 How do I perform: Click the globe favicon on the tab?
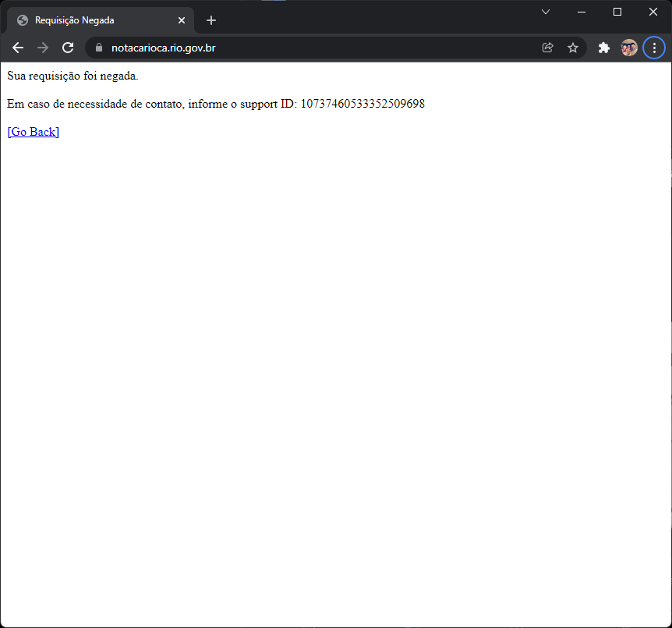coord(23,20)
